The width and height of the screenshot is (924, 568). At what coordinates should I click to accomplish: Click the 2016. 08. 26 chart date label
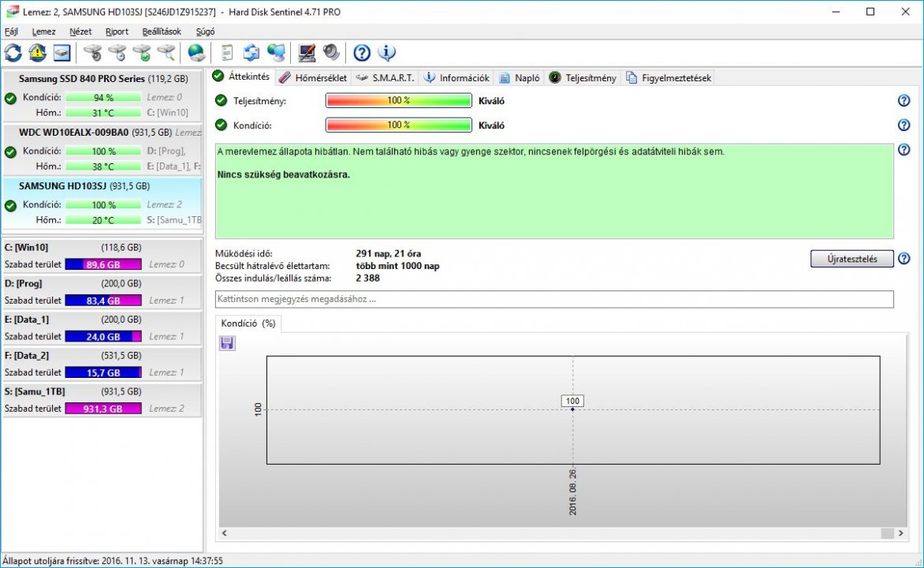[573, 493]
